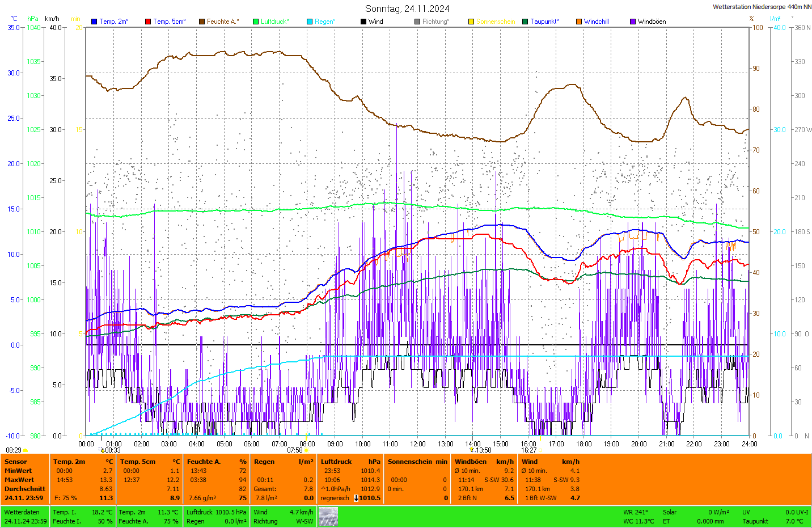Click the Wetterstation Niedersorpe 440m NN label

[x=762, y=7]
